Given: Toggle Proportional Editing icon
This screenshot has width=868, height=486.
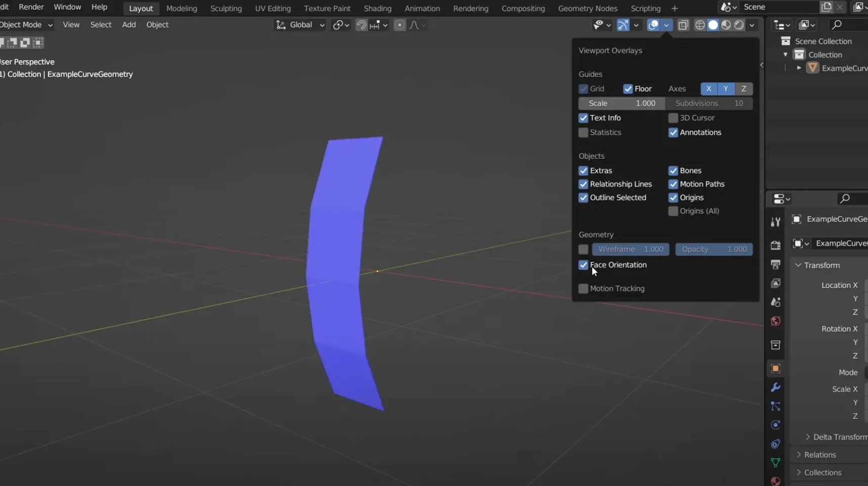Looking at the screenshot, I should (400, 25).
